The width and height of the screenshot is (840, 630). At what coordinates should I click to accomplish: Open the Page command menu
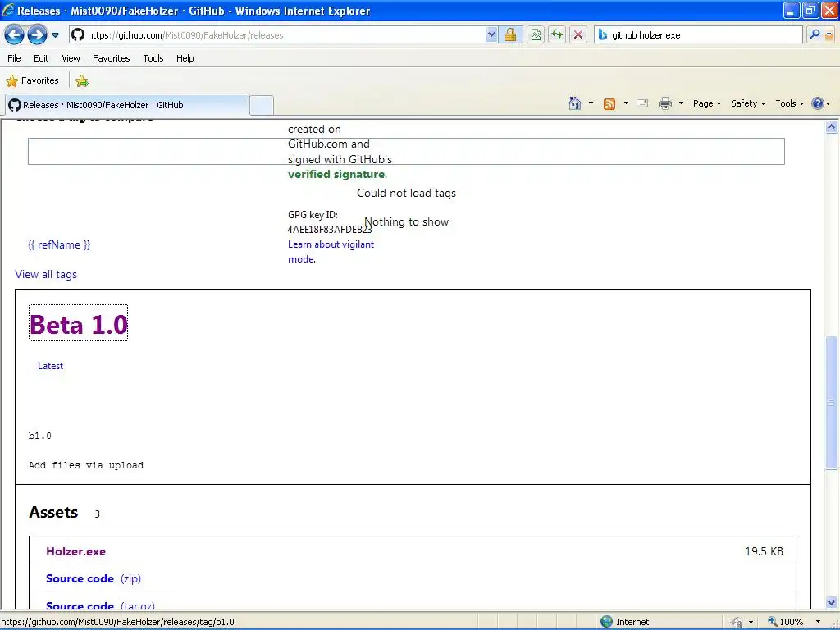(706, 103)
